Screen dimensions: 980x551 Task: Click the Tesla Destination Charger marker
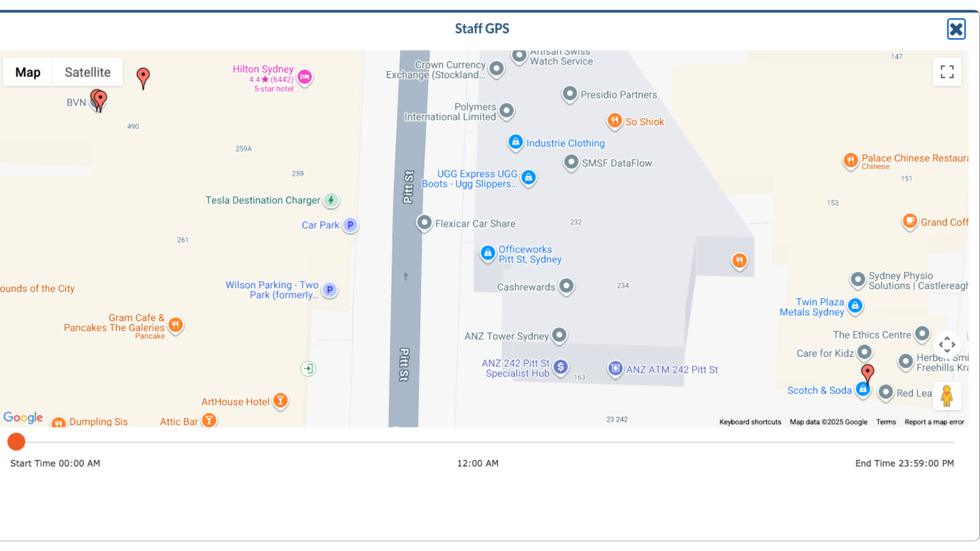click(331, 200)
